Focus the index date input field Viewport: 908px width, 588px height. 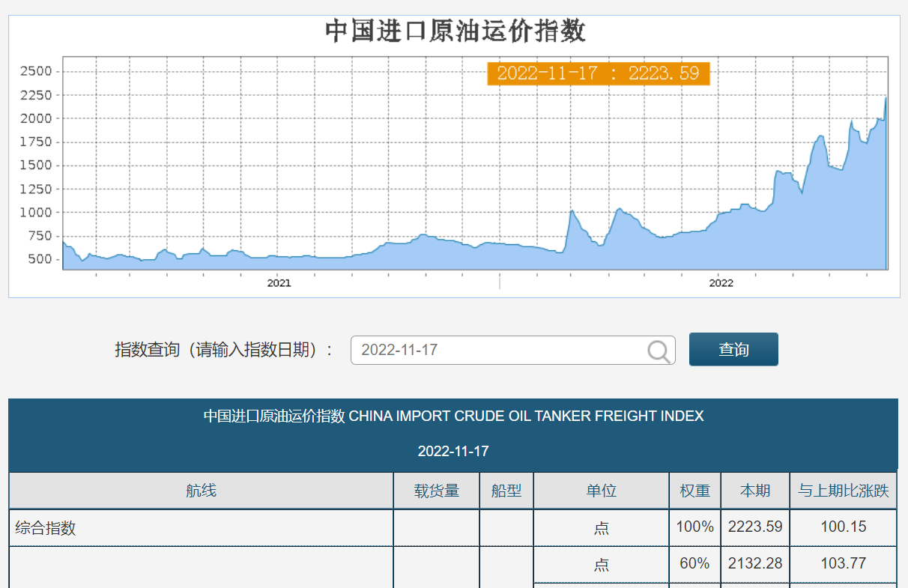click(x=512, y=350)
